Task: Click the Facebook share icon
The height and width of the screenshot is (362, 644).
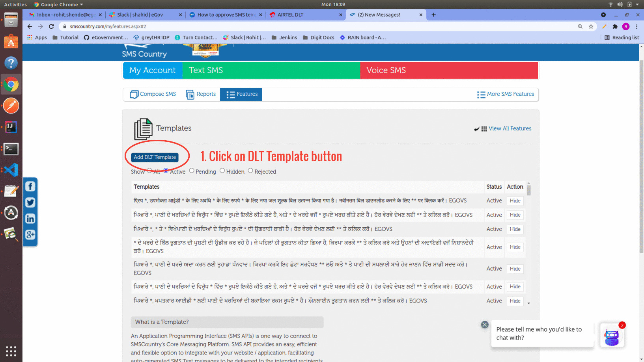Action: coord(30,186)
